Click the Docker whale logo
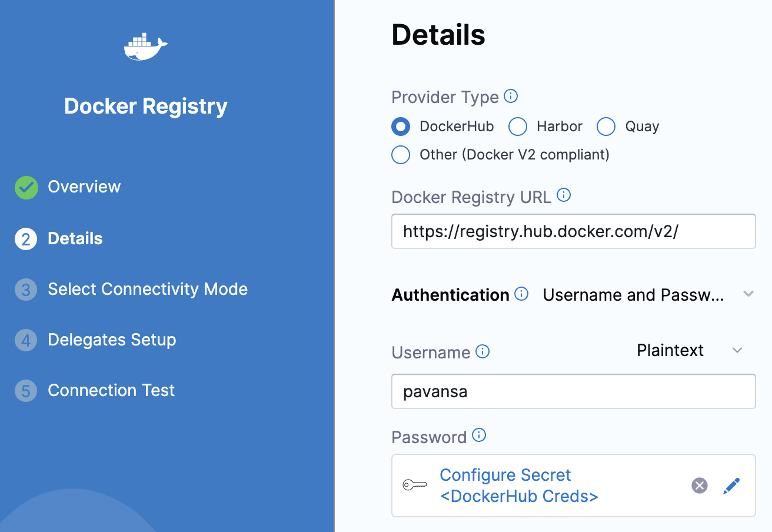This screenshot has width=772, height=532. coord(145,48)
